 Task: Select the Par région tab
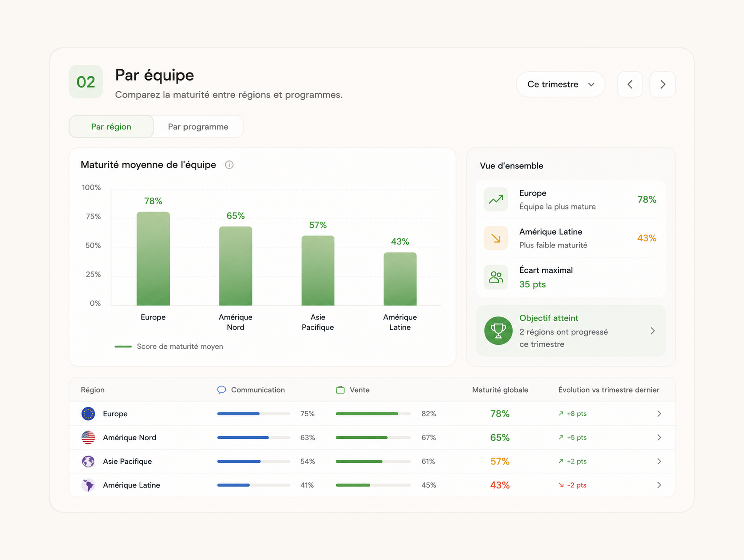(111, 127)
